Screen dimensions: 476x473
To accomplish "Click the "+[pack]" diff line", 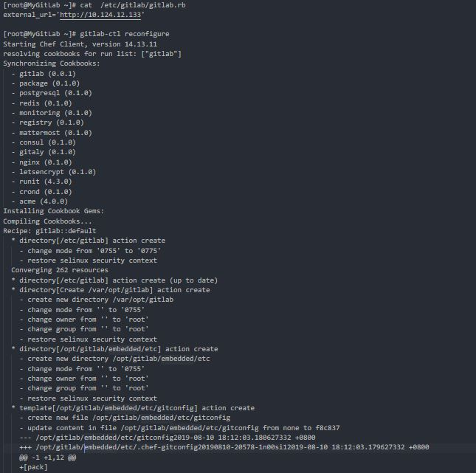I will pyautogui.click(x=34, y=467).
